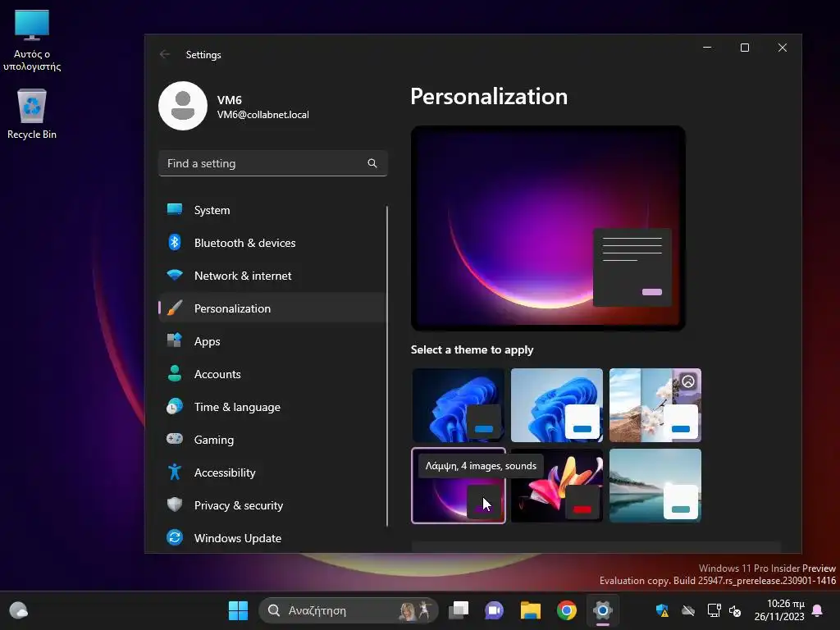This screenshot has height=630, width=840.
Task: Open the Windows Start button
Action: pyautogui.click(x=238, y=610)
